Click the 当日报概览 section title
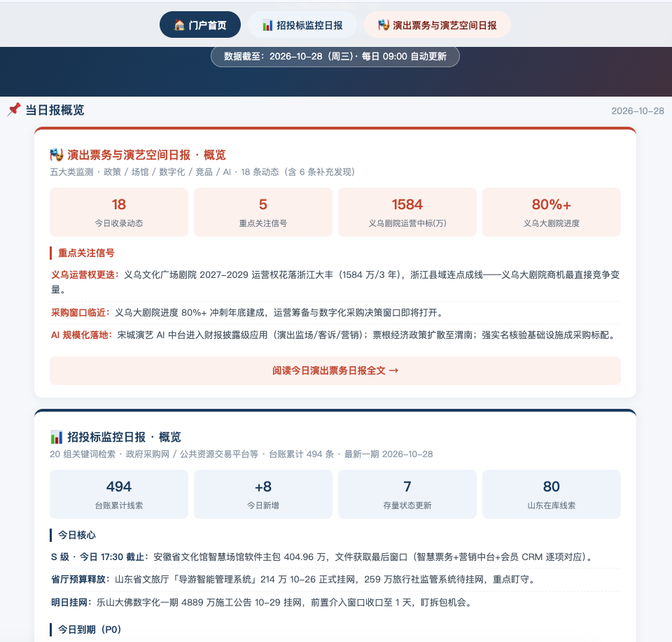The image size is (672, 642). click(55, 110)
